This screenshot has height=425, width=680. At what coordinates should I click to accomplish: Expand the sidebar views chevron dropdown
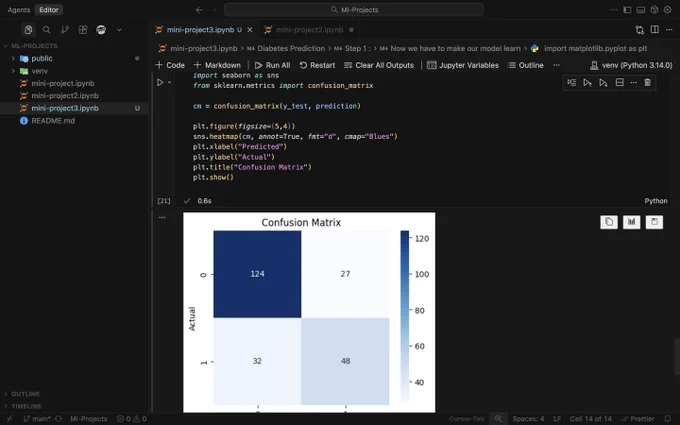click(119, 30)
